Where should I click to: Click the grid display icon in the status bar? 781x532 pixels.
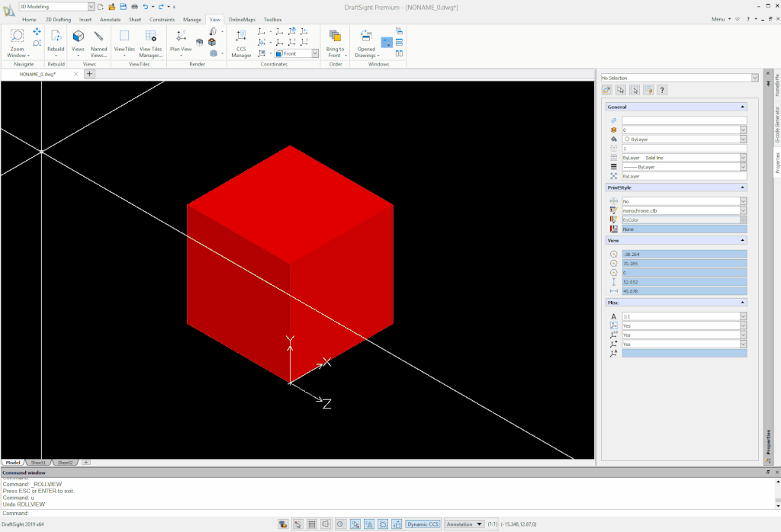311,524
